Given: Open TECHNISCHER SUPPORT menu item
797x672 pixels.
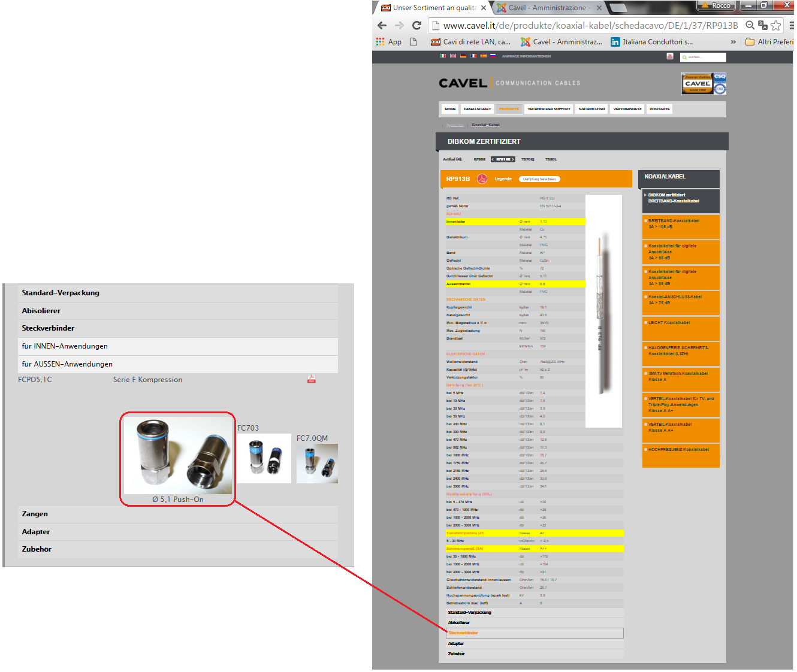Looking at the screenshot, I should pyautogui.click(x=549, y=109).
